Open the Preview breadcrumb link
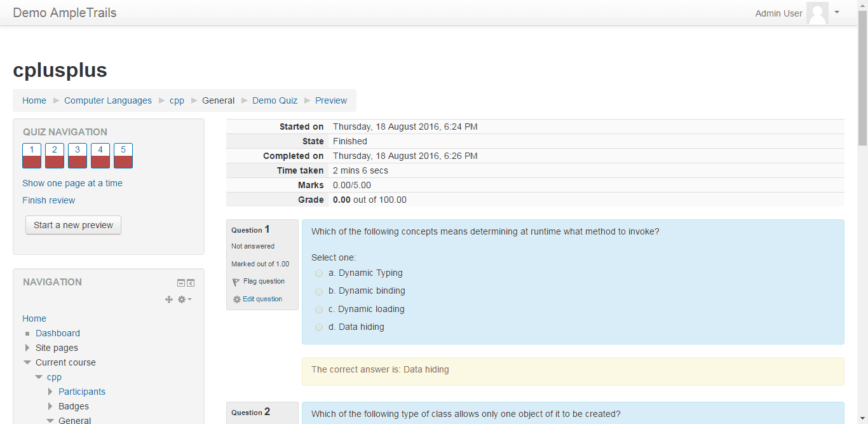Screen dimensions: 868x424 pyautogui.click(x=331, y=100)
